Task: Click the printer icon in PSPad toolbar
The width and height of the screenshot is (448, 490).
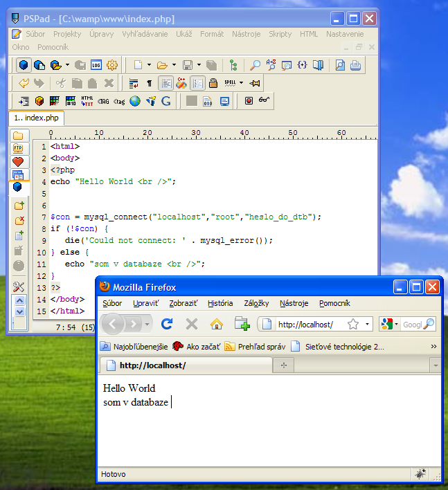Action: [x=355, y=65]
